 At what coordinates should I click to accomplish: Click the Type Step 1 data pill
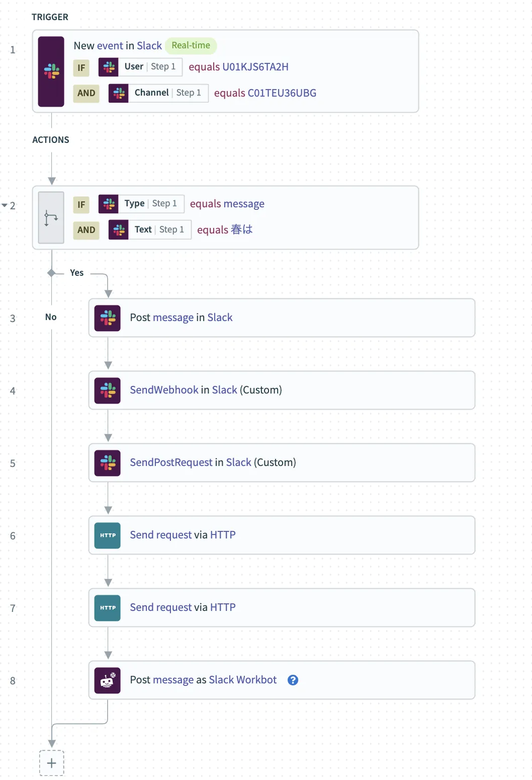click(141, 204)
